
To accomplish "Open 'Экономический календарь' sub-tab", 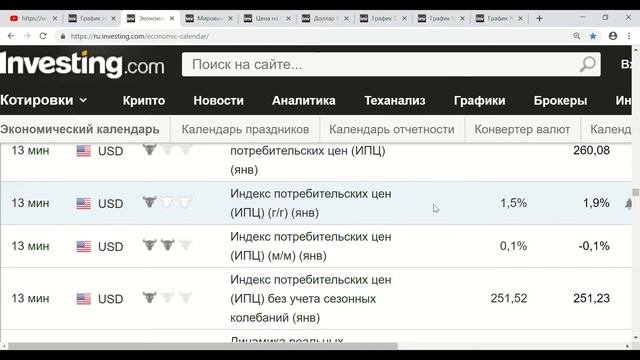I will pyautogui.click(x=80, y=129).
